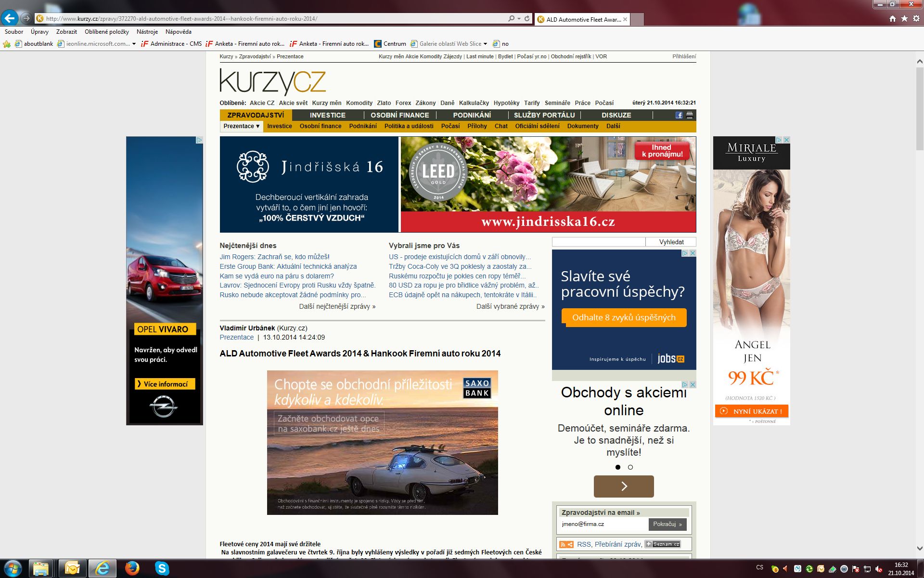The width and height of the screenshot is (924, 578).
Task: Open Outlook from the taskbar
Action: pyautogui.click(x=73, y=569)
